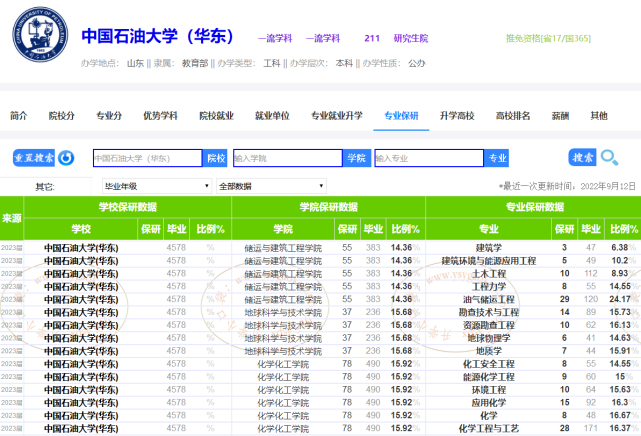Image resolution: width=641 pixels, height=436 pixels.
Task: Click the 地球物理学 major cell
Action: (489, 338)
